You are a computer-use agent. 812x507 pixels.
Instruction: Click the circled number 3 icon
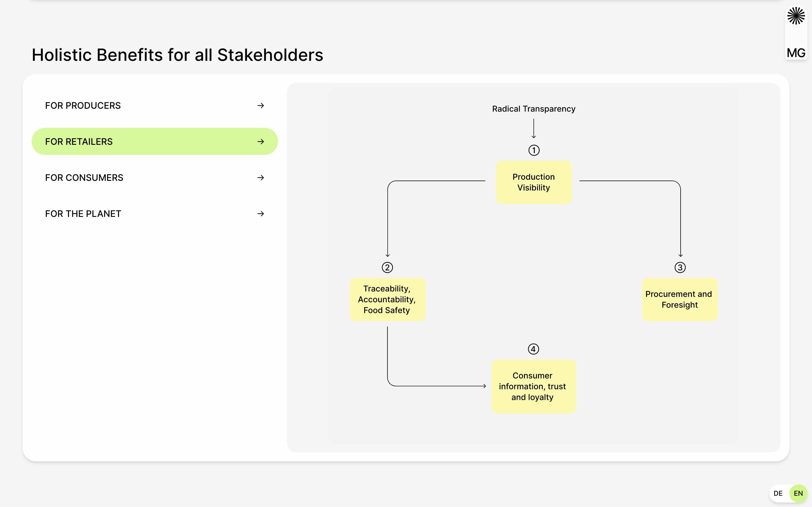(x=680, y=268)
